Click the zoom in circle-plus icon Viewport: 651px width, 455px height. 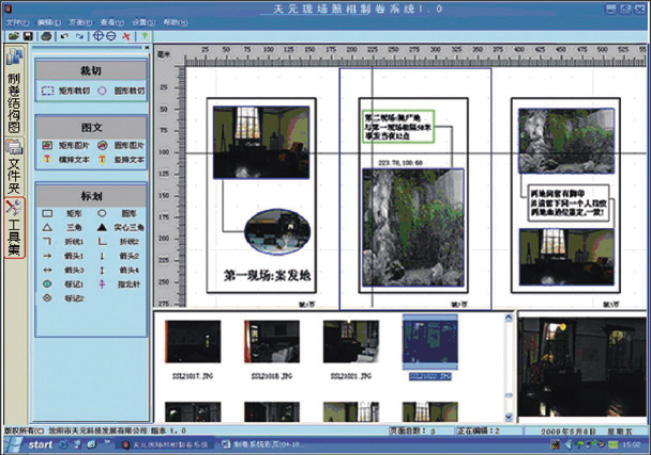click(x=98, y=36)
